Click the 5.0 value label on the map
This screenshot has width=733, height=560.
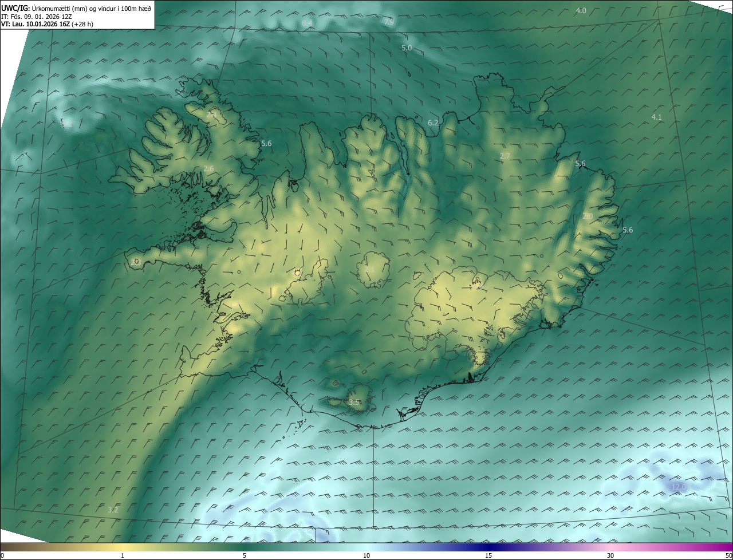pos(407,48)
